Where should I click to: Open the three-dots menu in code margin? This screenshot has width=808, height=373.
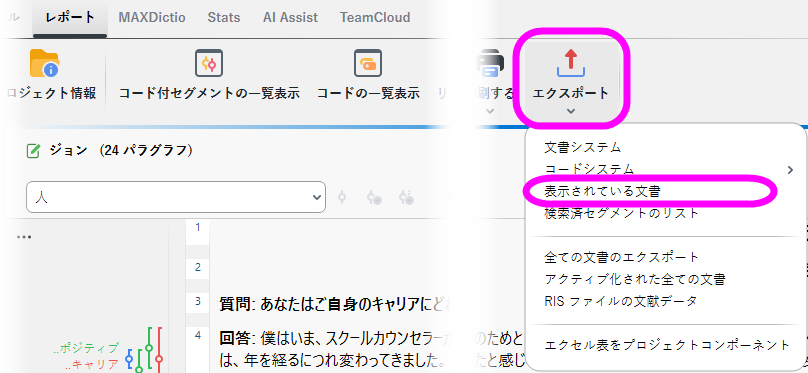(24, 237)
